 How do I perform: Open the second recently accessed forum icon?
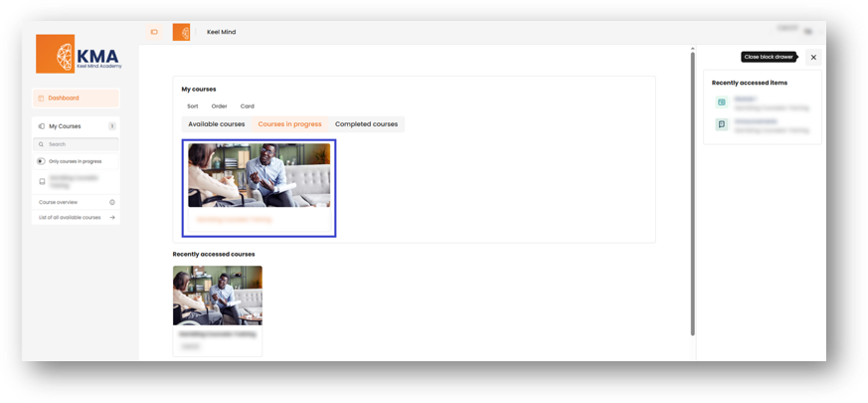pos(722,124)
